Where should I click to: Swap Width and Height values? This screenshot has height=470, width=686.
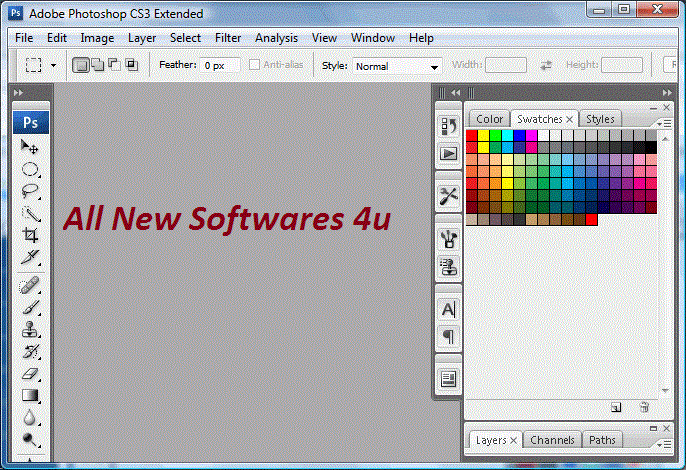pos(546,66)
